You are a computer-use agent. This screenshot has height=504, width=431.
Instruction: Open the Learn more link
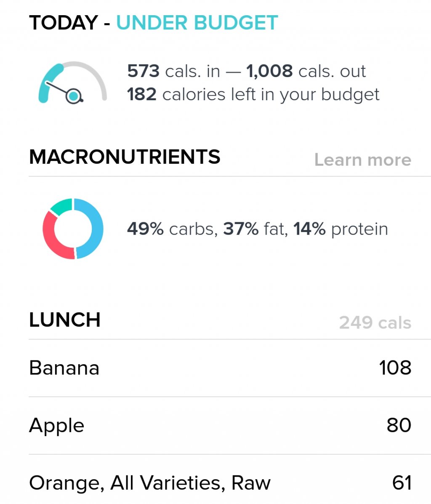[x=362, y=160]
